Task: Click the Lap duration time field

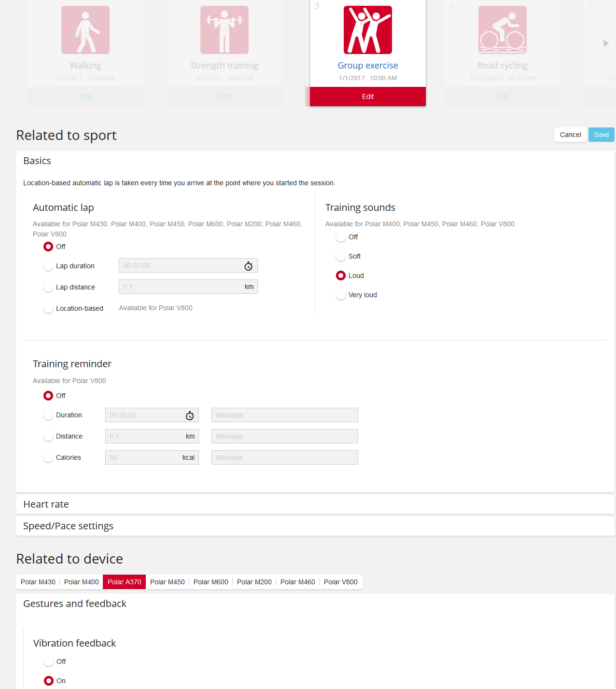Action: [x=188, y=265]
